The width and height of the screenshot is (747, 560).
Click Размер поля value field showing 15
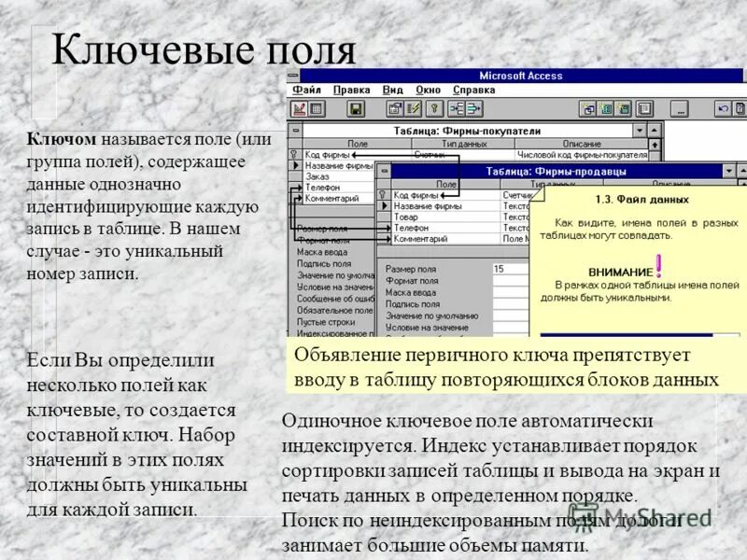511,269
